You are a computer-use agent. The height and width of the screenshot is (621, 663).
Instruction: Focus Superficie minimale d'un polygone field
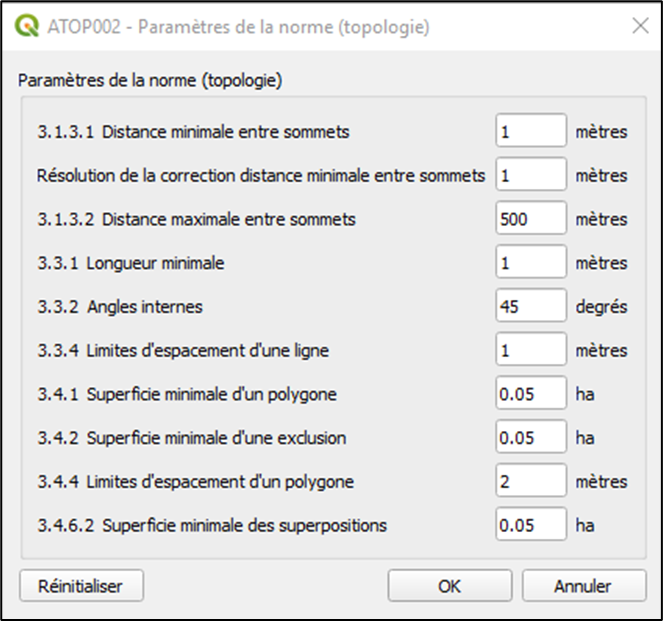tap(531, 394)
